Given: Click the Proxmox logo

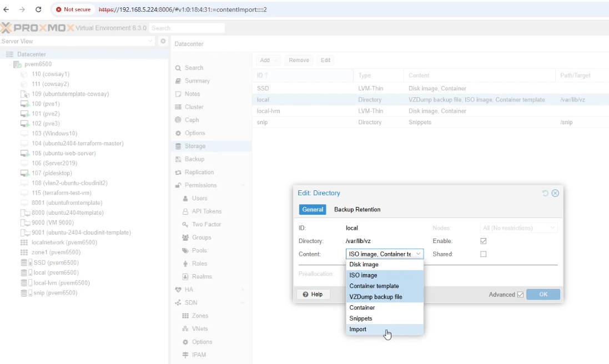Looking at the screenshot, I should point(37,28).
